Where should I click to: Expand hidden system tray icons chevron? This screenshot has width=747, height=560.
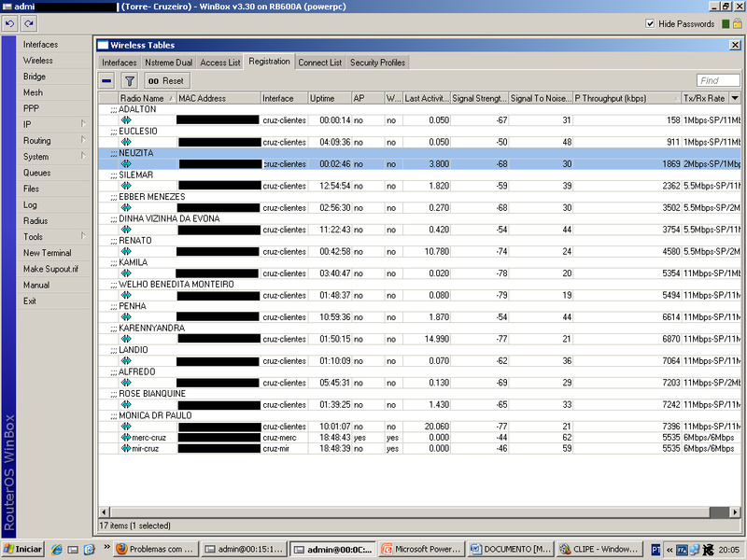[669, 550]
